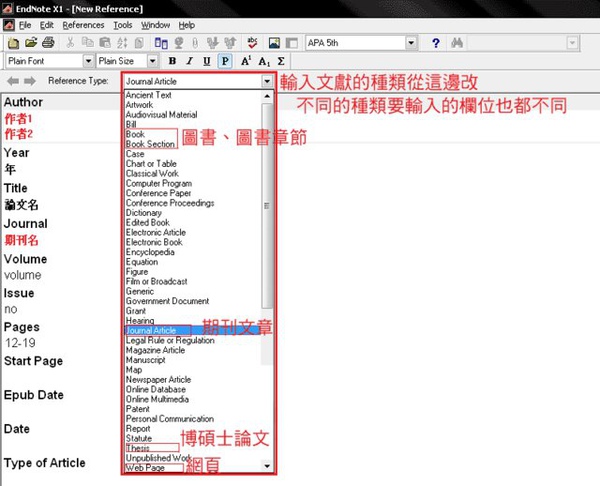Choose Conference Proceedings reference type
Screen dimensions: 600x486
pos(170,203)
